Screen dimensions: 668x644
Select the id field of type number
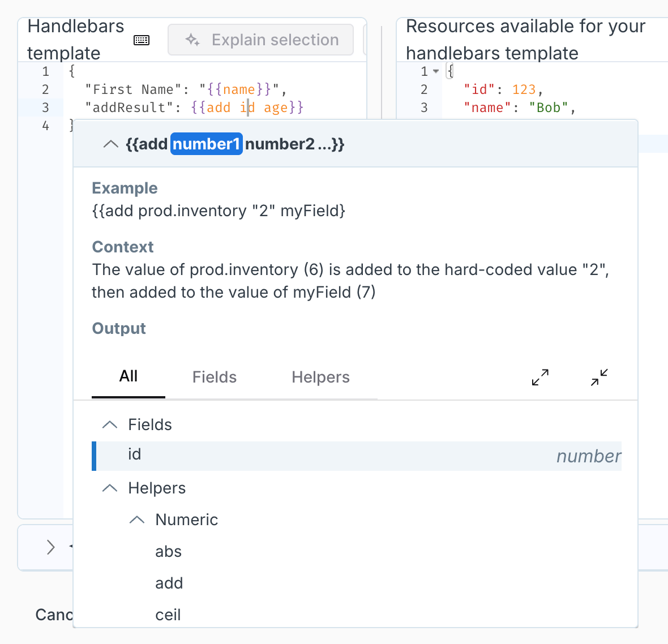click(x=135, y=455)
